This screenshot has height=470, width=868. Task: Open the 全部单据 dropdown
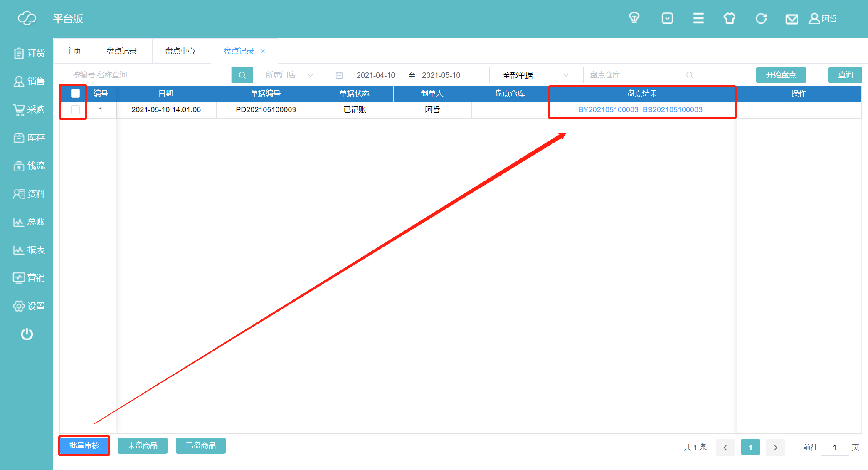point(535,75)
